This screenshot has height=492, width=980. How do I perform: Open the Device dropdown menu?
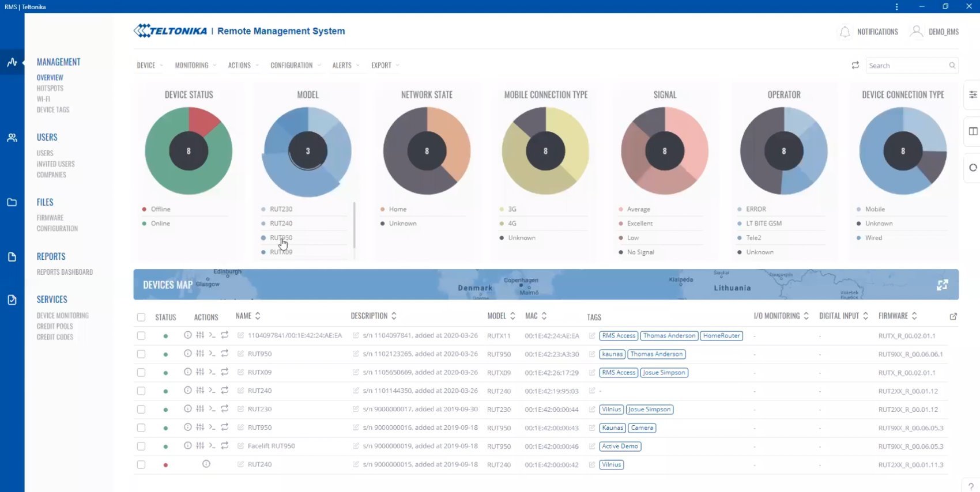point(149,65)
